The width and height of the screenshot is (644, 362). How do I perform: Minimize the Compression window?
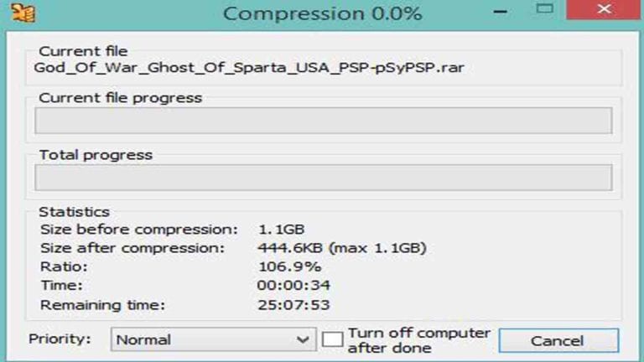[x=501, y=12]
